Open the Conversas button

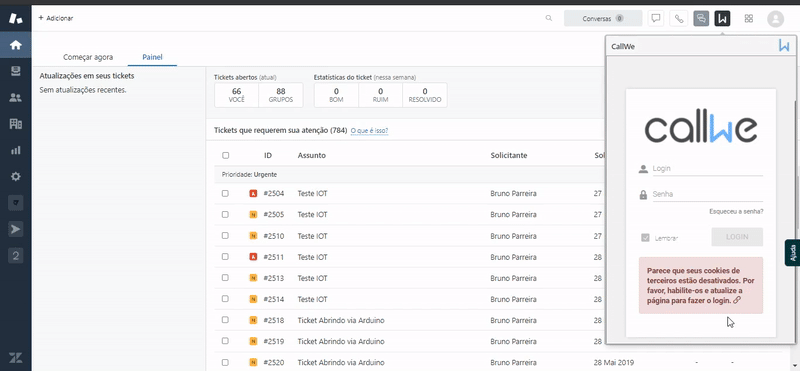(x=603, y=18)
